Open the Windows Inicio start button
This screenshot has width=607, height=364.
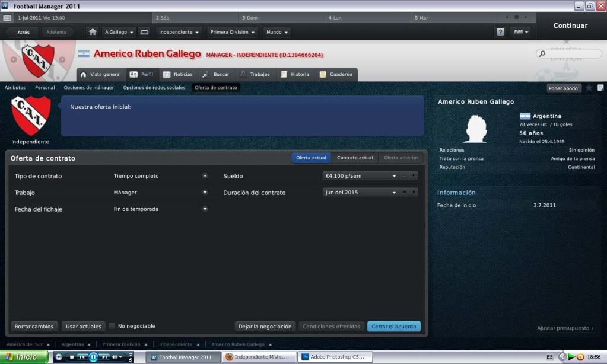coord(24,357)
